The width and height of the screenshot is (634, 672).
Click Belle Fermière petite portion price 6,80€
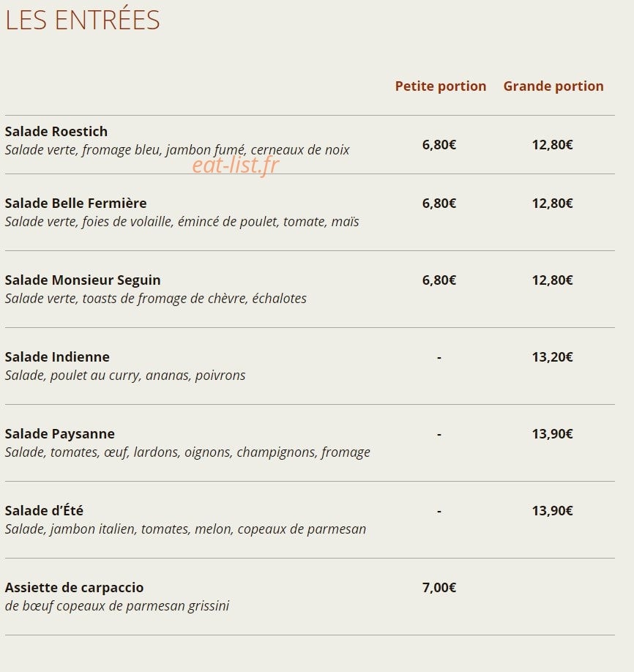tap(439, 203)
